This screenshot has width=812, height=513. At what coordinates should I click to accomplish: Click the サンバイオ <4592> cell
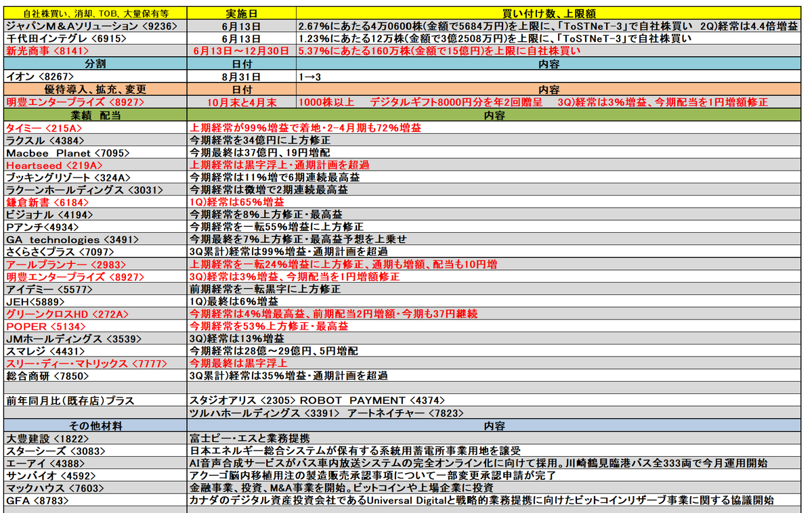tap(95, 476)
